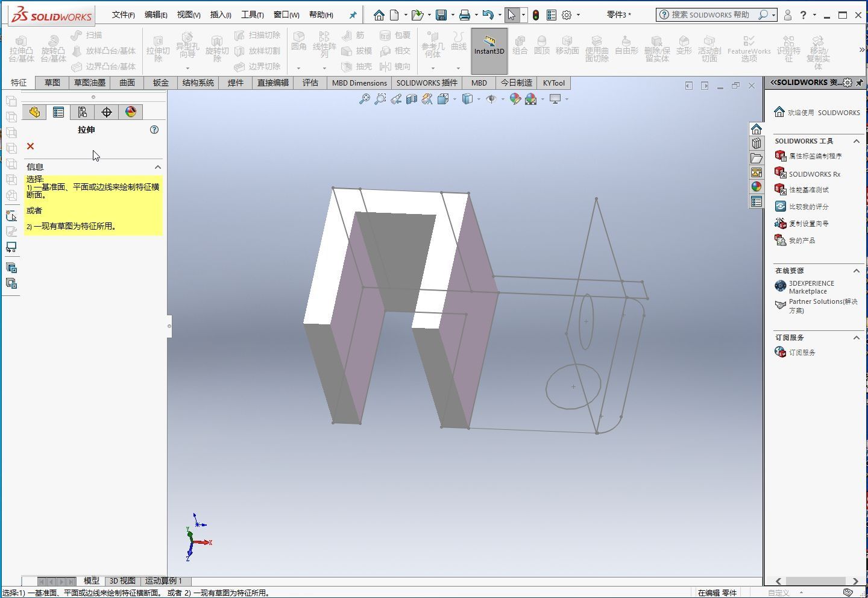Click the Home icon in the top toolbar
868x598 pixels.
click(x=379, y=15)
